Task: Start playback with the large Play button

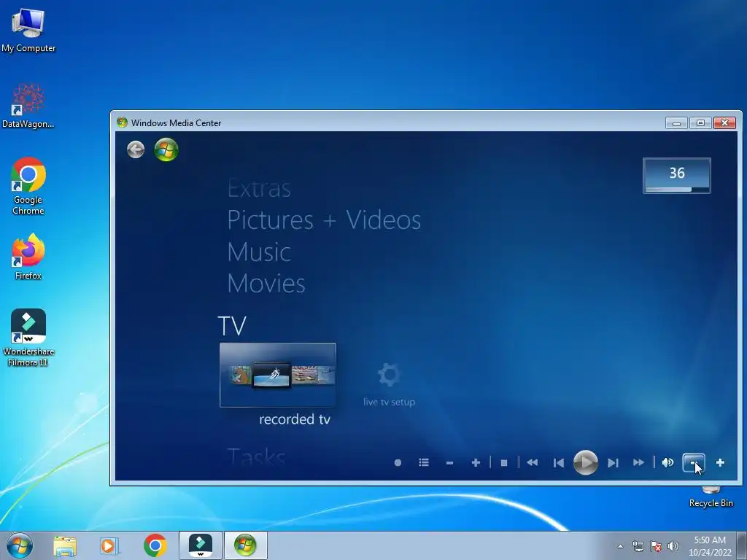Action: tap(586, 462)
